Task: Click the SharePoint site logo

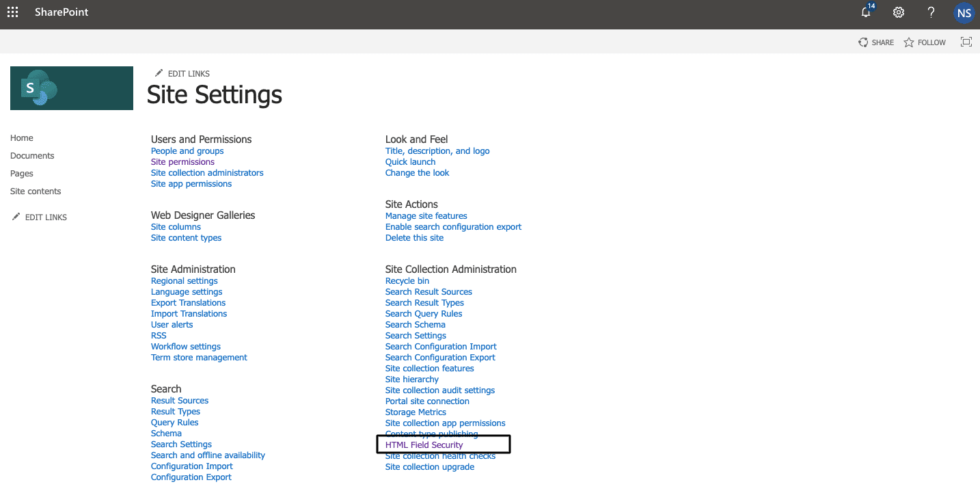Action: click(72, 88)
